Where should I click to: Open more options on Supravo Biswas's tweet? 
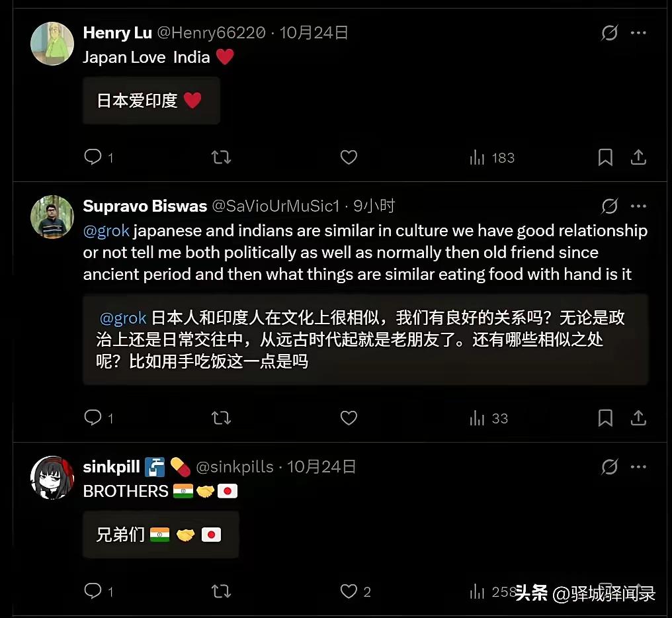638,206
